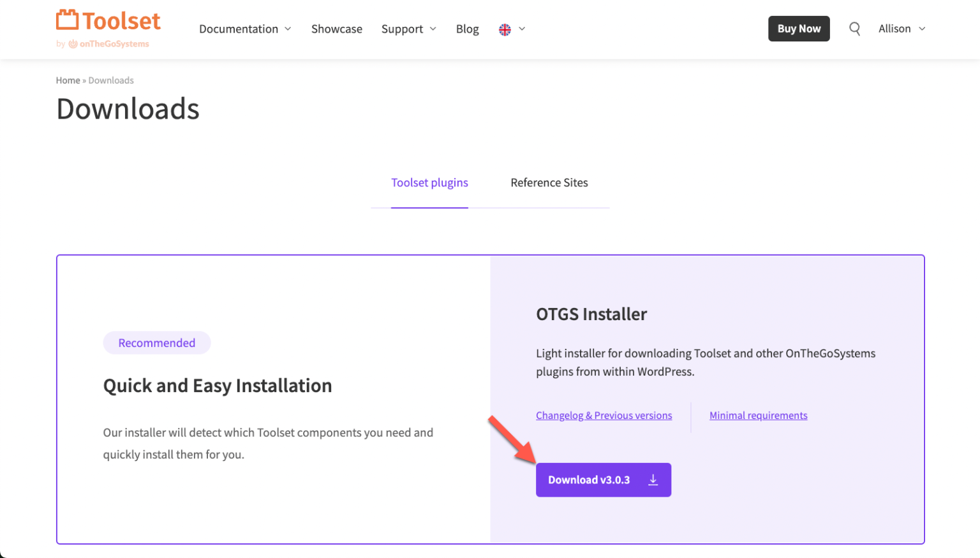View the Minimal requirements page
The width and height of the screenshot is (980, 558).
coord(758,415)
